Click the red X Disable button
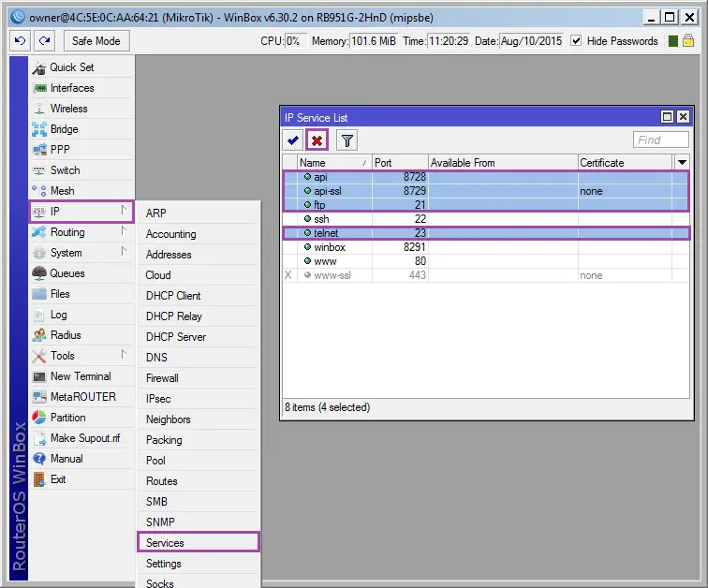Viewport: 708px width, 588px height. click(x=317, y=140)
